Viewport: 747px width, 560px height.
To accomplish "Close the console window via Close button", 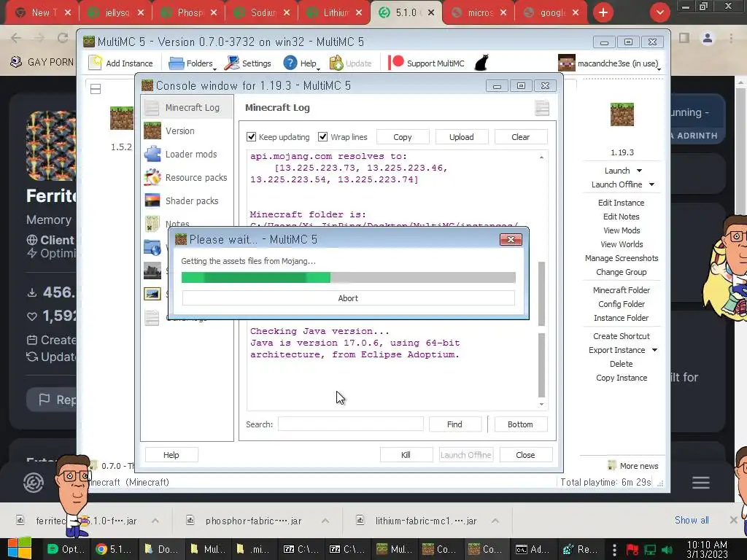I will [526, 455].
